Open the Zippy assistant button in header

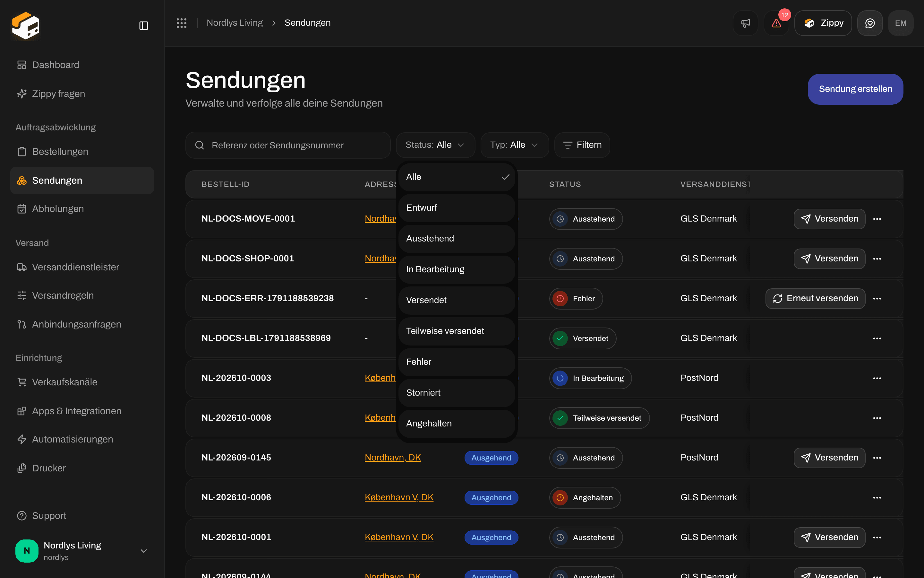[x=823, y=23]
